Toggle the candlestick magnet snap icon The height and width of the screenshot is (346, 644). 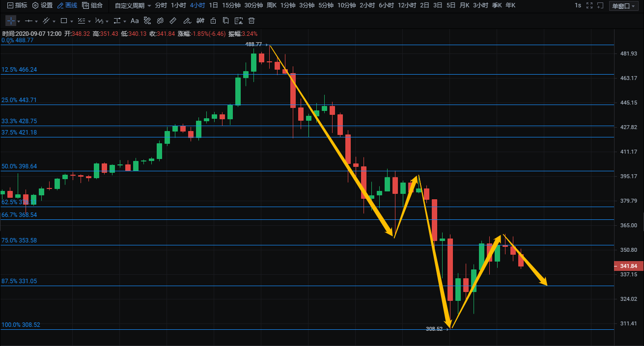[199, 21]
